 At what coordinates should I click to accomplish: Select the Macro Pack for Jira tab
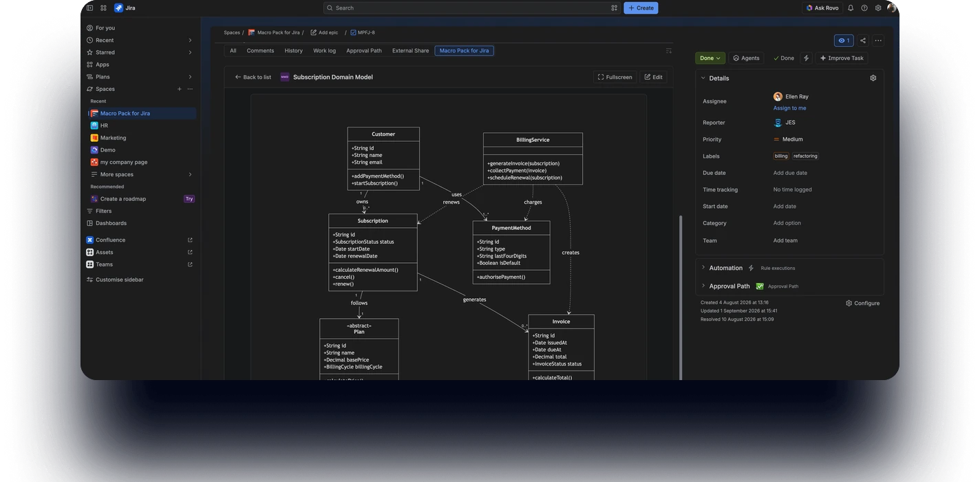pos(465,50)
